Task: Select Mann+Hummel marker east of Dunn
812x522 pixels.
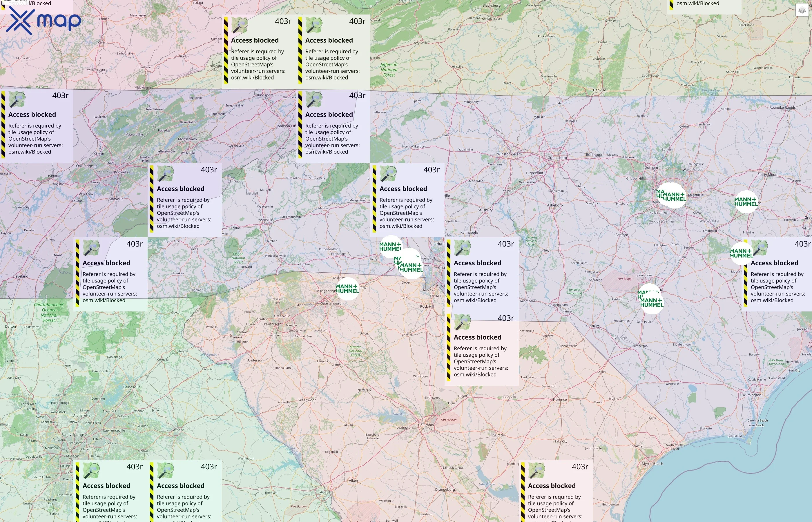Action: click(x=742, y=253)
